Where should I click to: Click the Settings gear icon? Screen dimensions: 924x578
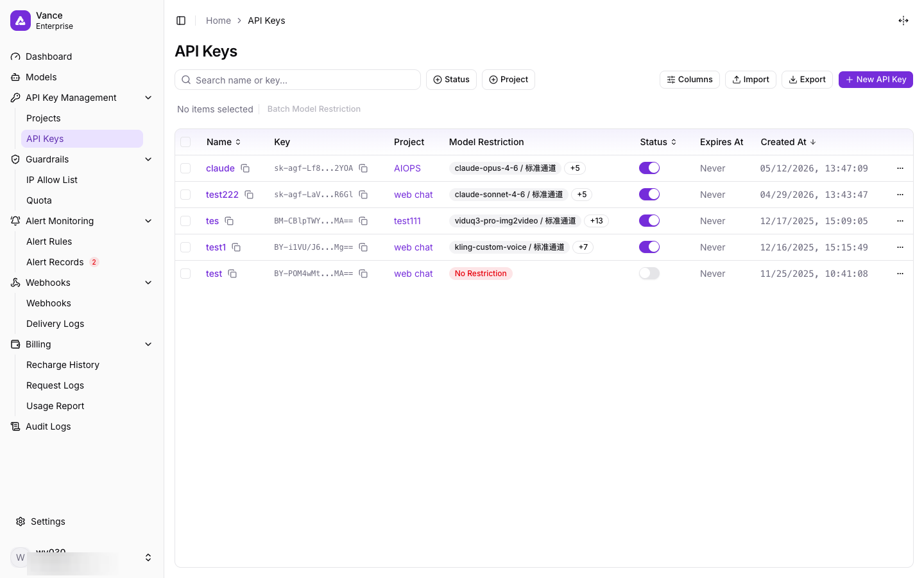[x=21, y=521]
